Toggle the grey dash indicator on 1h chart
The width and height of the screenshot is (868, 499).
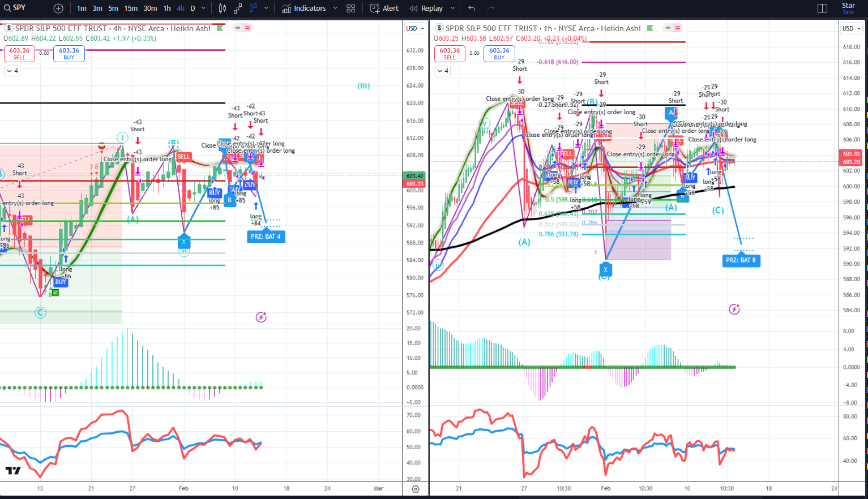click(669, 28)
